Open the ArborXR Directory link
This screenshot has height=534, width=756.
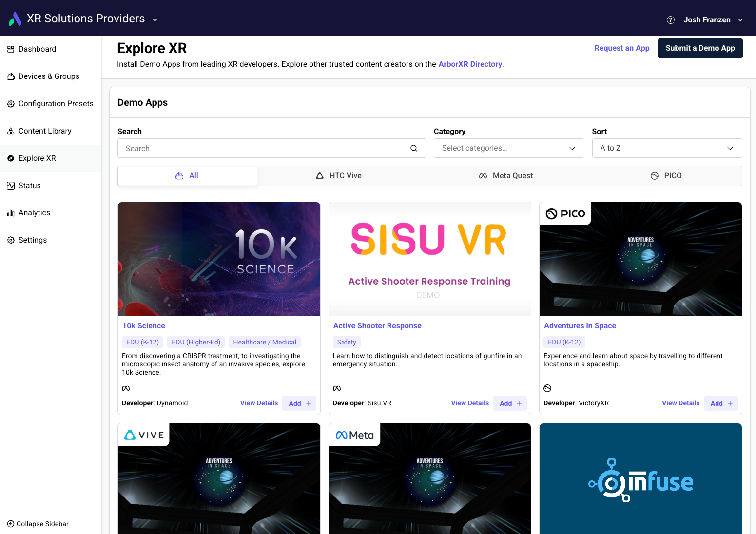[470, 64]
